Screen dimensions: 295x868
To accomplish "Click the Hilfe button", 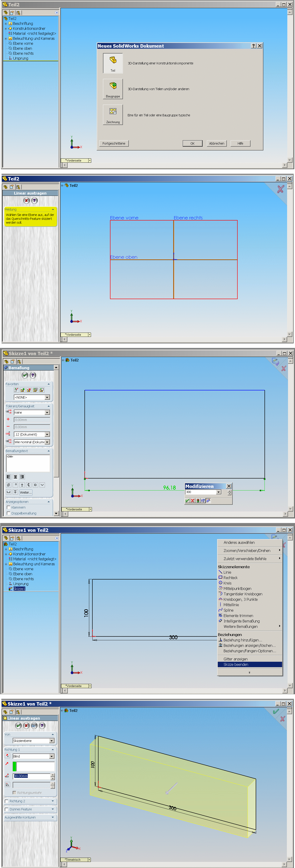I will point(240,143).
